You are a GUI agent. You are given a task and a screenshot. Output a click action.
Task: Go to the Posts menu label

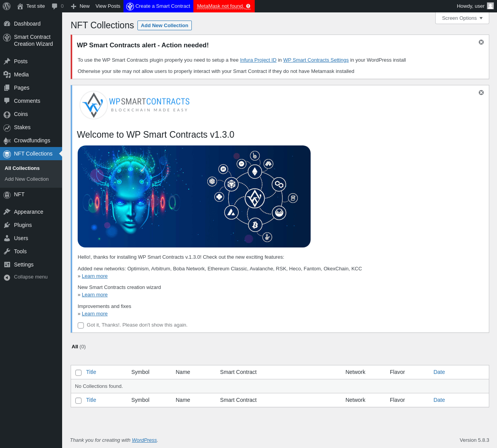click(x=21, y=61)
